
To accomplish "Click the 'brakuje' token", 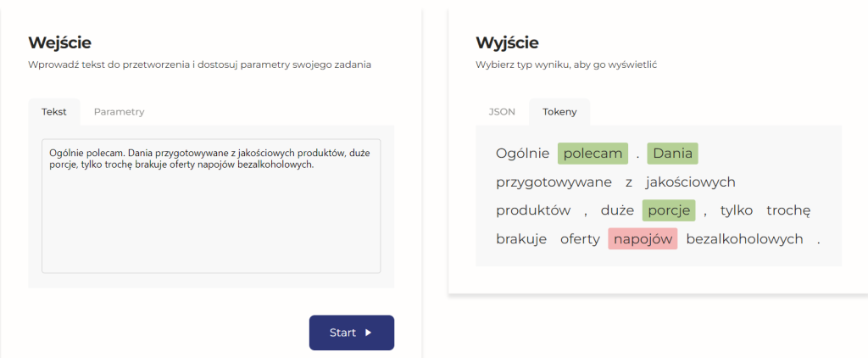I will 521,239.
